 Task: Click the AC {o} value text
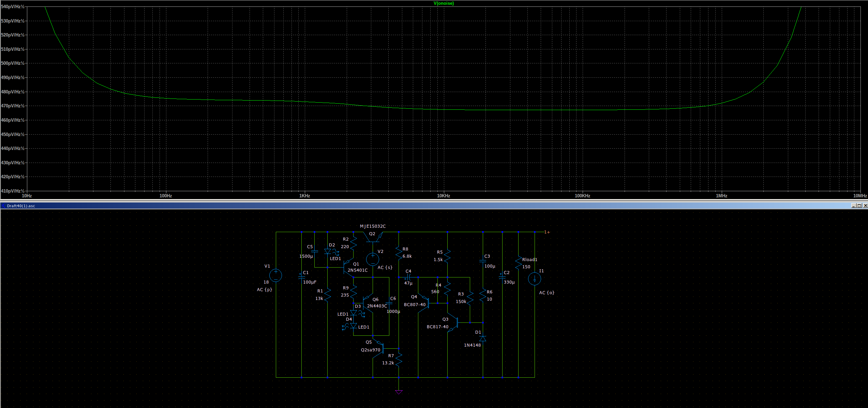547,293
